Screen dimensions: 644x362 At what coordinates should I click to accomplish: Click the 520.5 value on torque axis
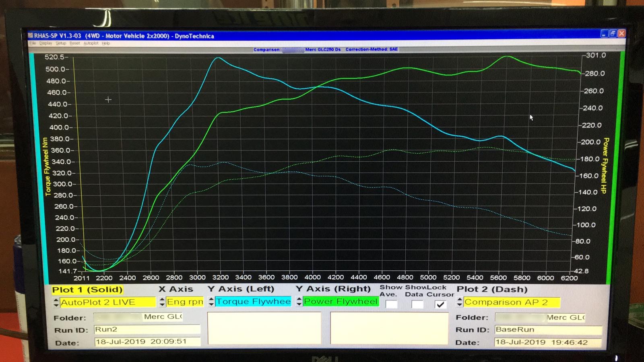pyautogui.click(x=55, y=57)
